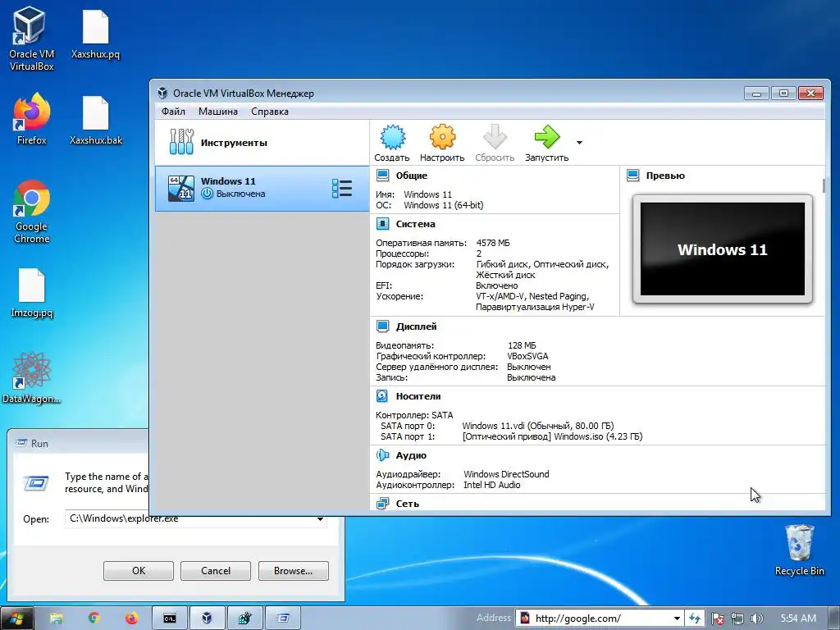This screenshot has width=840, height=630.
Task: Click the taskbar command prompt button
Action: (x=170, y=619)
